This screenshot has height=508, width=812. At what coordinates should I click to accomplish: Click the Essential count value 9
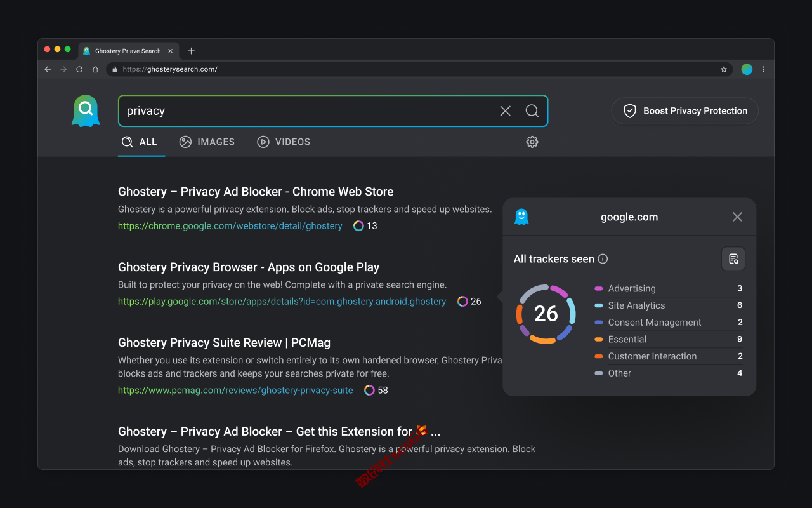coord(740,339)
